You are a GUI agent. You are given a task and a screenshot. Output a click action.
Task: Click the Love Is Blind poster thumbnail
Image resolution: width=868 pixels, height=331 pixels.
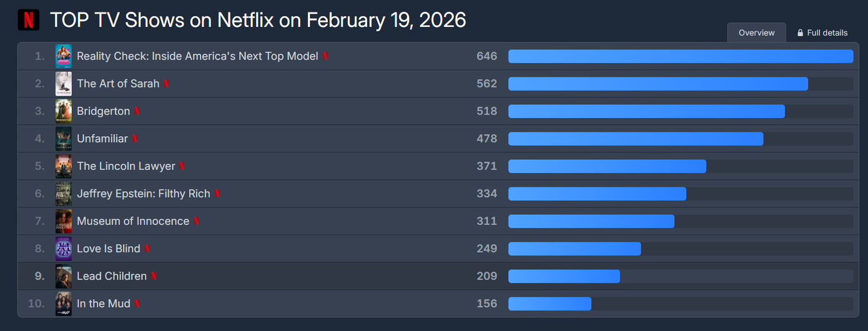coord(64,249)
